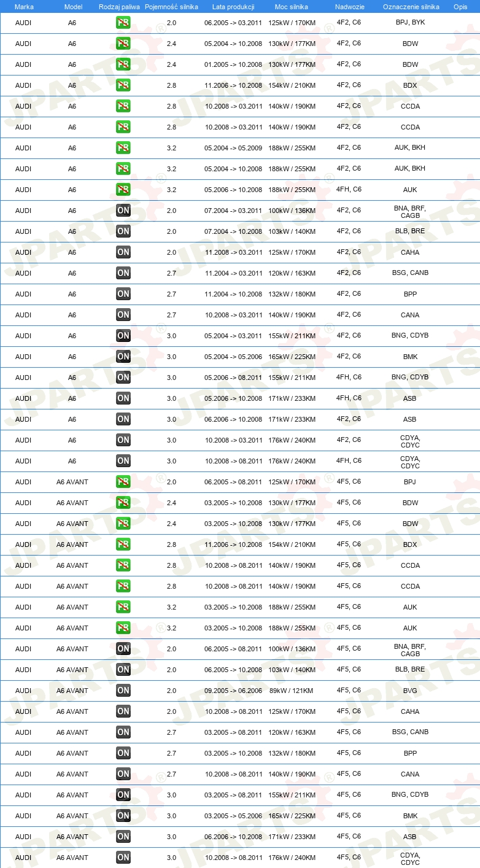Click the engine code BPJ, BYK
Viewport: 480px width, 868px height.
tap(410, 23)
